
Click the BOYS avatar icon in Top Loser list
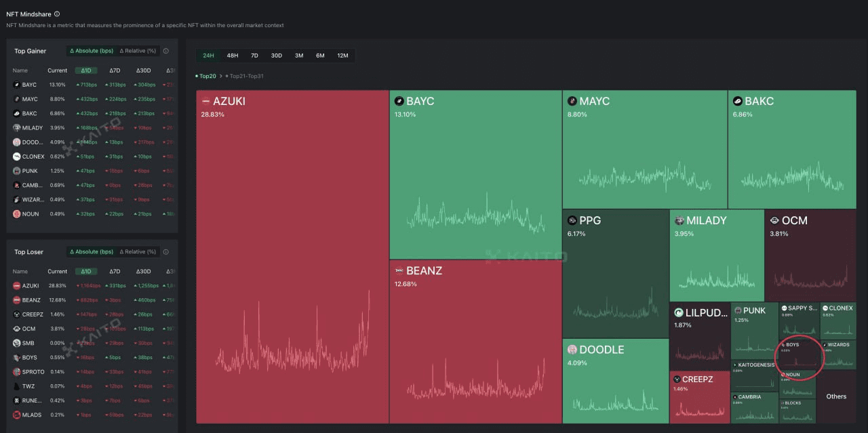(x=16, y=357)
